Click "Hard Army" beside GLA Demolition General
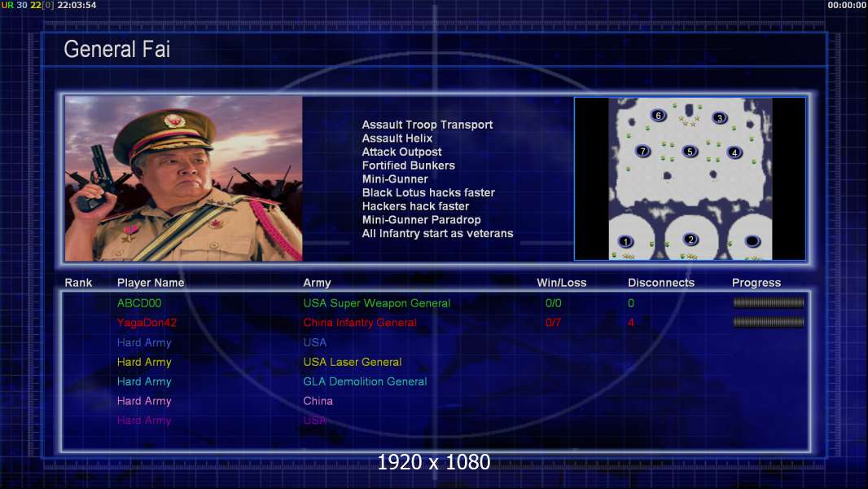The height and width of the screenshot is (489, 868). coord(144,381)
